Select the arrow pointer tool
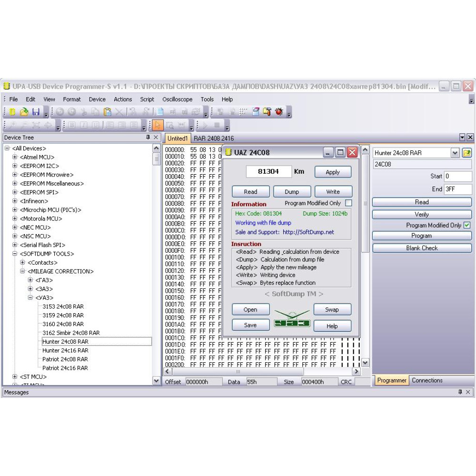Viewport: 476px width, 476px height. pos(158,125)
